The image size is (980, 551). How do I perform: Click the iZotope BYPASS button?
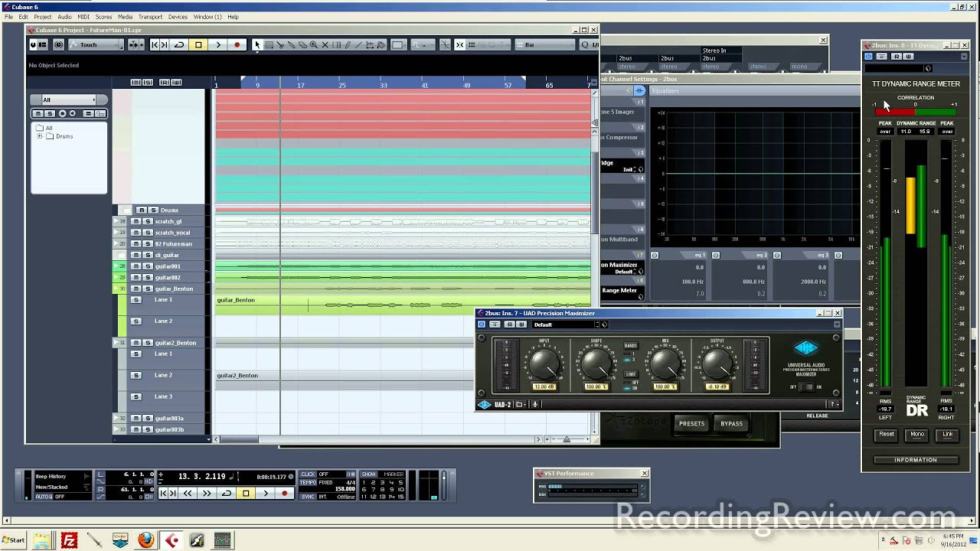point(731,424)
